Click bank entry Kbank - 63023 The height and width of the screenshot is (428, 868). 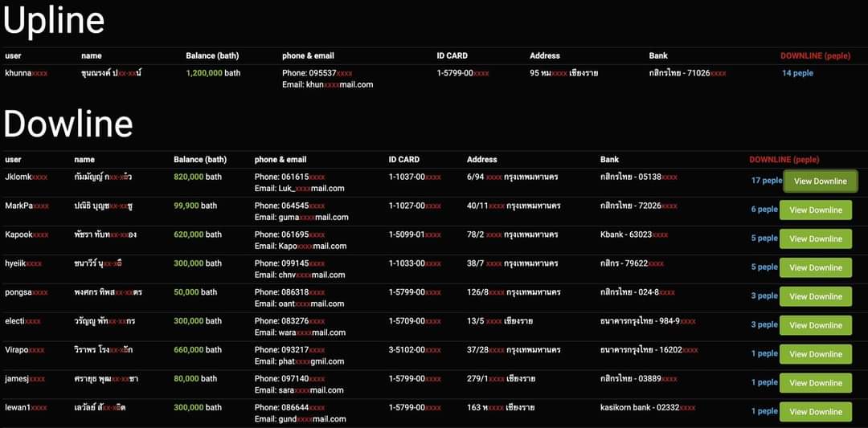coord(634,234)
